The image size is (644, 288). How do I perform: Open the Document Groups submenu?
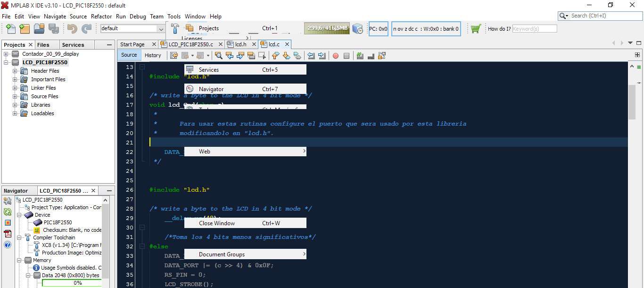(245, 254)
